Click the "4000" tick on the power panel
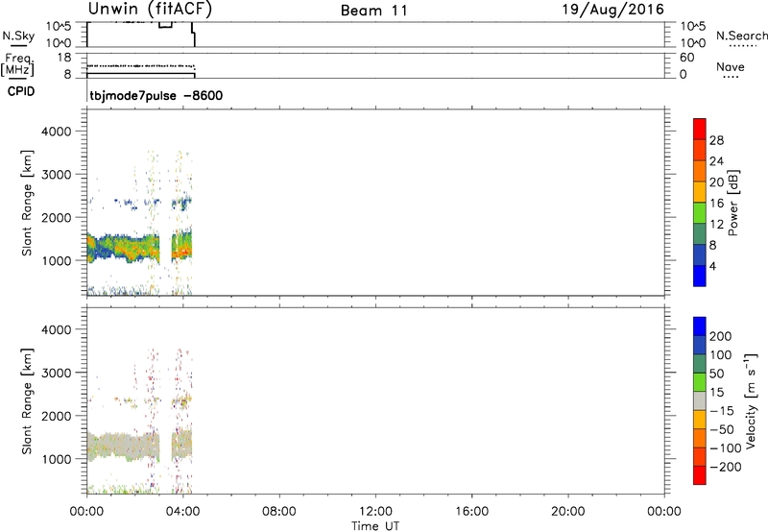 click(x=57, y=132)
